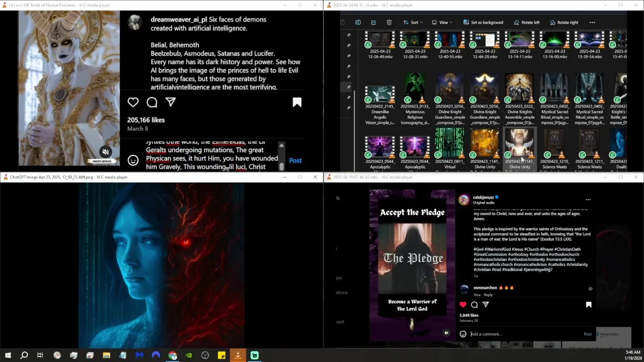
Task: Toggle sound on The Pledge video
Action: [446, 333]
